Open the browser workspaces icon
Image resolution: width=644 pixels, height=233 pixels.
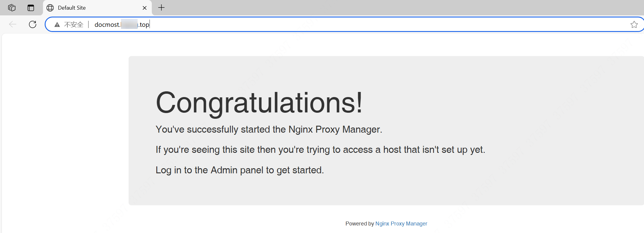12,8
